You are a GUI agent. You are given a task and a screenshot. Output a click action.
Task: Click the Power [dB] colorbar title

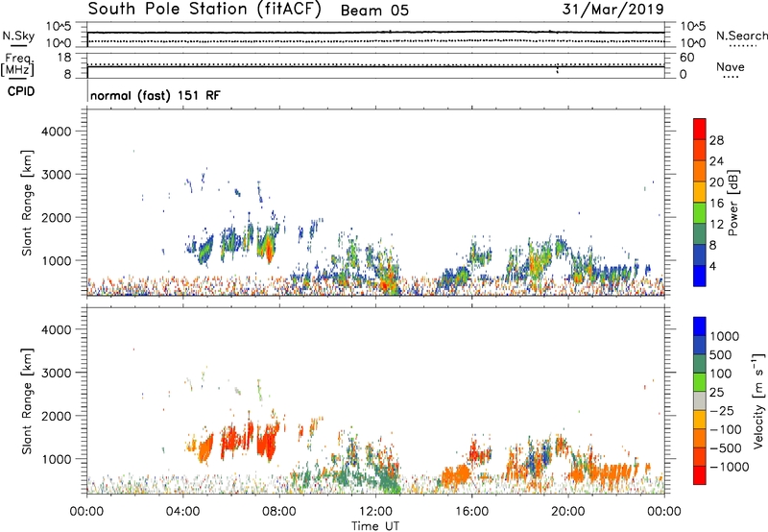733,203
